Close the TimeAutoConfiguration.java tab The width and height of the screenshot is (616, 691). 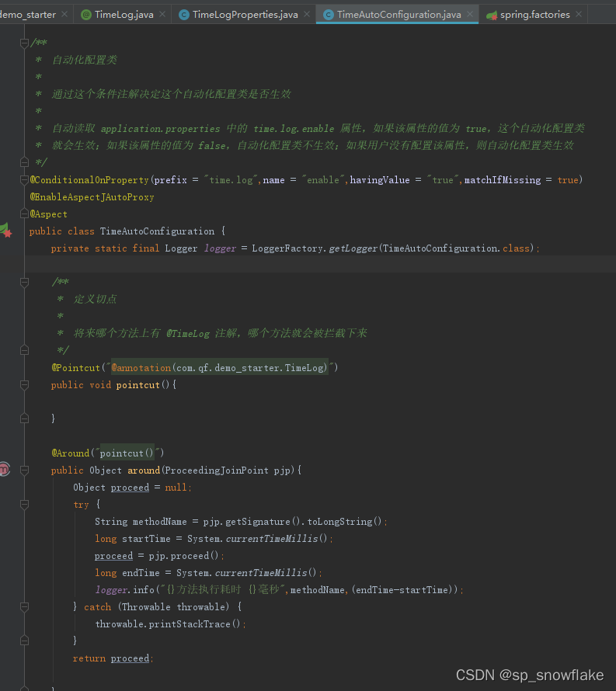tap(470, 15)
